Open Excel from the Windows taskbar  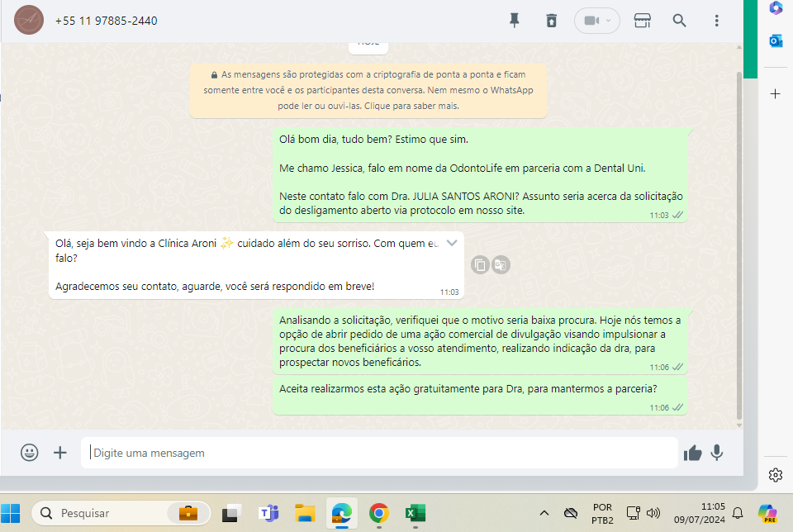coord(415,513)
